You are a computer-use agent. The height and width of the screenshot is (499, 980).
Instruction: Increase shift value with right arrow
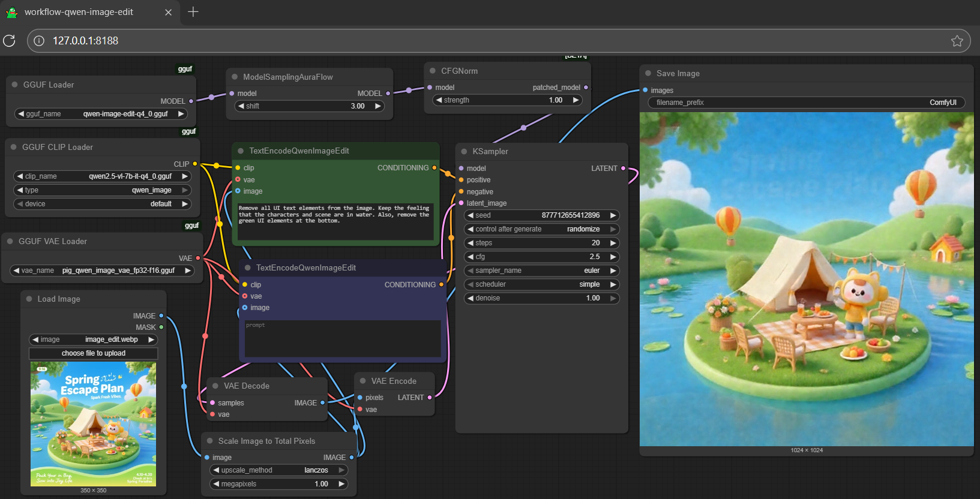click(378, 106)
